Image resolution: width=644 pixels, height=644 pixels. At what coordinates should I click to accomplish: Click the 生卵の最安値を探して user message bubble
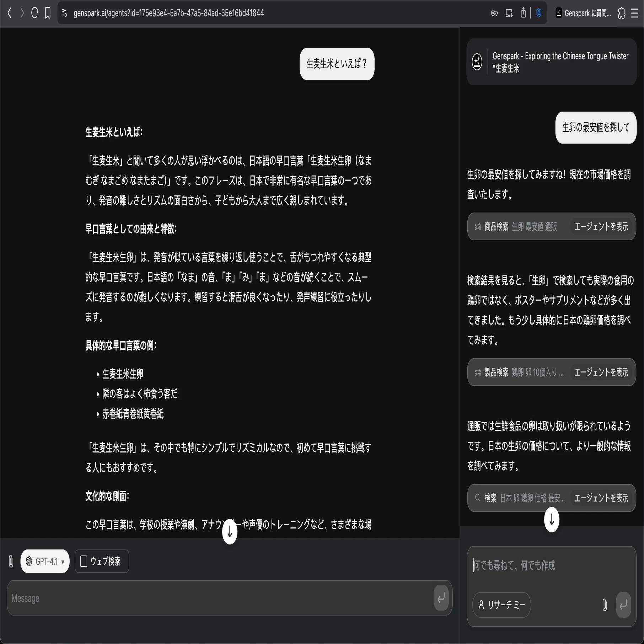(596, 128)
